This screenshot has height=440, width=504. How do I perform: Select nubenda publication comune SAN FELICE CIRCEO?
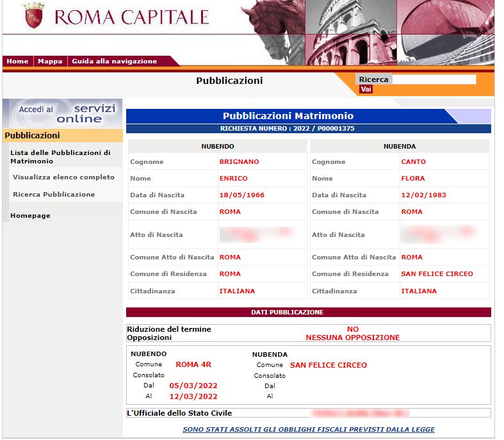[328, 365]
